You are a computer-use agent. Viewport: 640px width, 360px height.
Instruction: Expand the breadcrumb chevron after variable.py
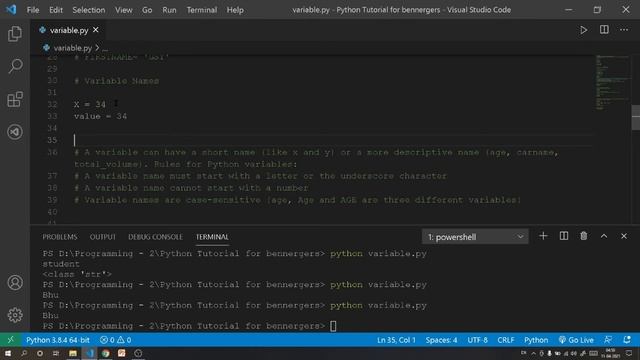click(x=98, y=48)
